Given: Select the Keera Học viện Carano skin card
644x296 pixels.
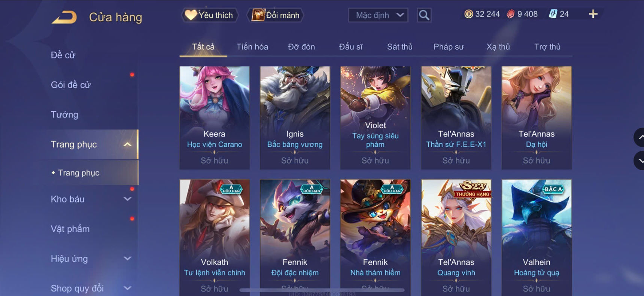Looking at the screenshot, I should (x=215, y=118).
